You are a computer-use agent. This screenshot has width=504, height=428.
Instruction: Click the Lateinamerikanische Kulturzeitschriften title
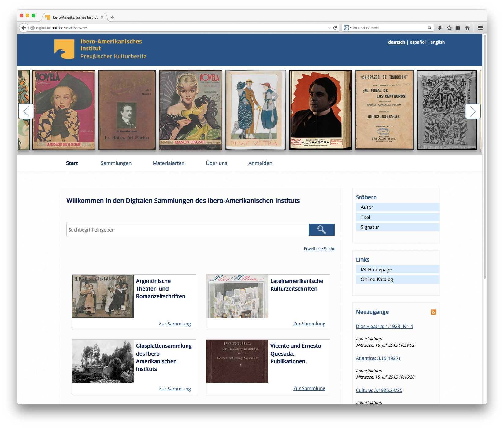pyautogui.click(x=297, y=285)
